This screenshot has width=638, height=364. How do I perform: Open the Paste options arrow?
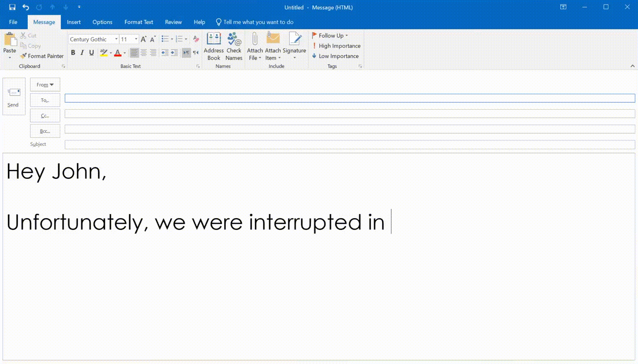coord(9,58)
